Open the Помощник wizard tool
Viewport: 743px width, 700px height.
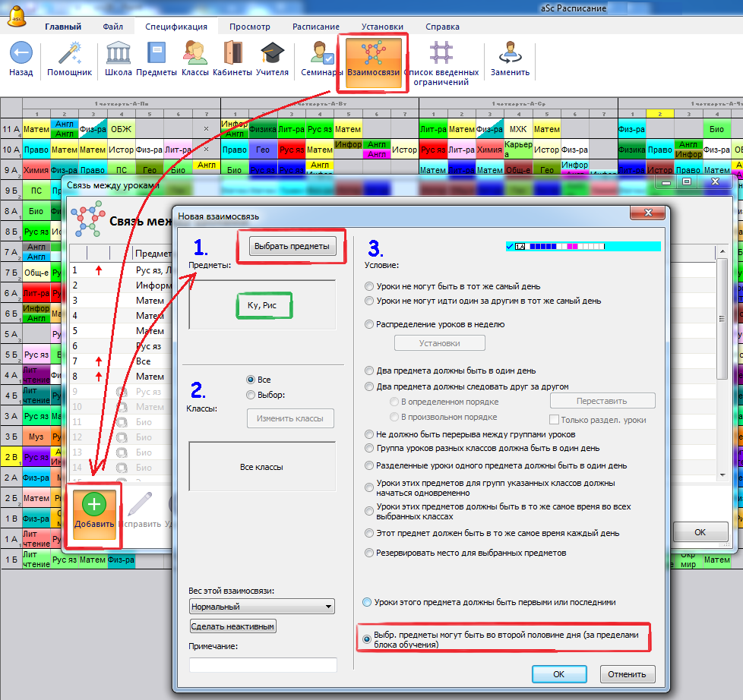pos(69,54)
